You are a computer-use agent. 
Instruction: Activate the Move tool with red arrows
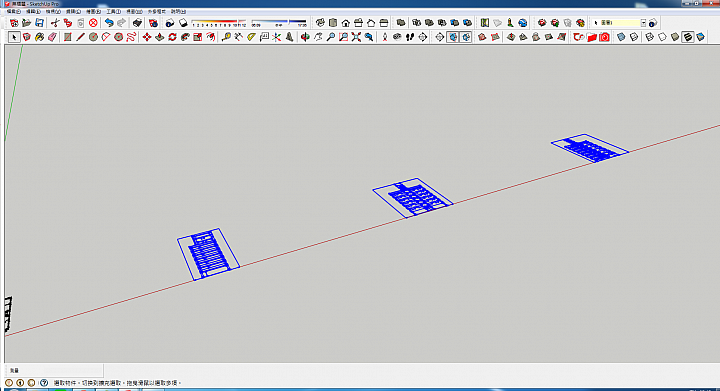click(146, 37)
